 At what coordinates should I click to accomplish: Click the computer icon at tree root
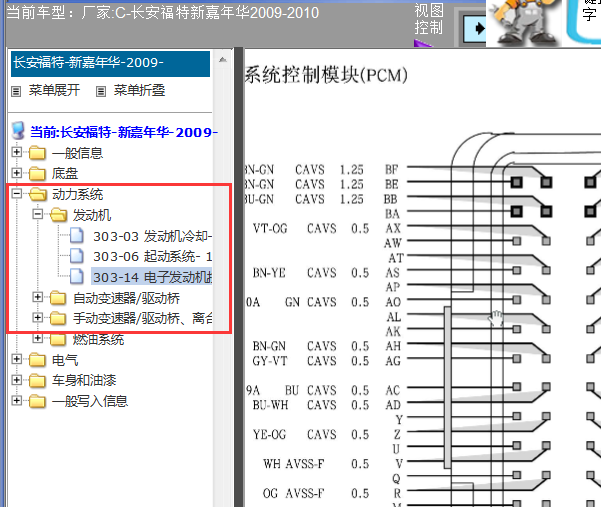(x=18, y=131)
